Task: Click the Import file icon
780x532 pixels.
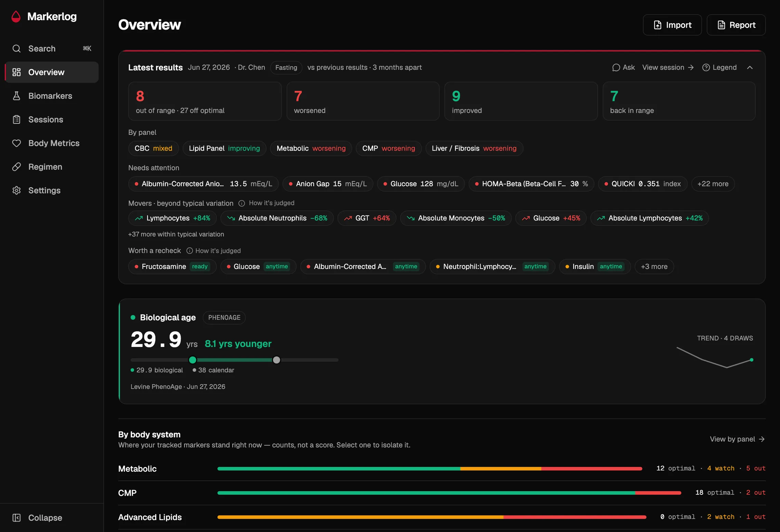Action: tap(658, 25)
